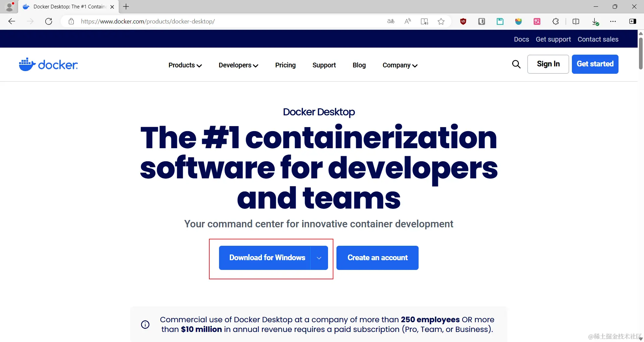Click the '$10 million' bold text
The height and width of the screenshot is (342, 644).
point(202,329)
